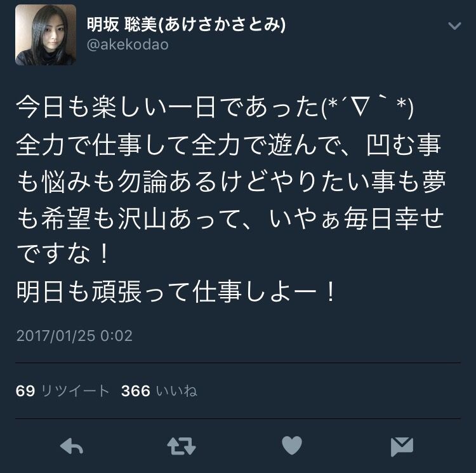This screenshot has width=476, height=473.
Task: Tap the kaomoji (*´∇`*) in the tweet
Action: (367, 108)
